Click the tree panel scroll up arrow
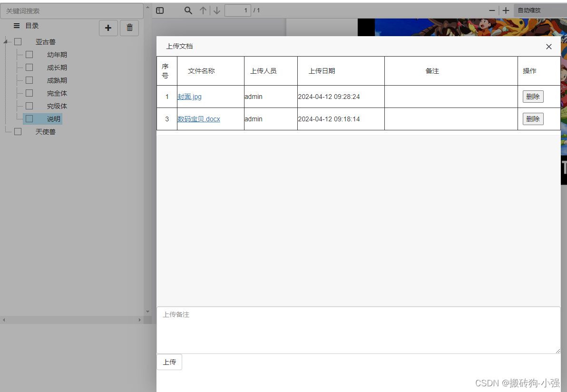This screenshot has height=392, width=567. coord(147,7)
